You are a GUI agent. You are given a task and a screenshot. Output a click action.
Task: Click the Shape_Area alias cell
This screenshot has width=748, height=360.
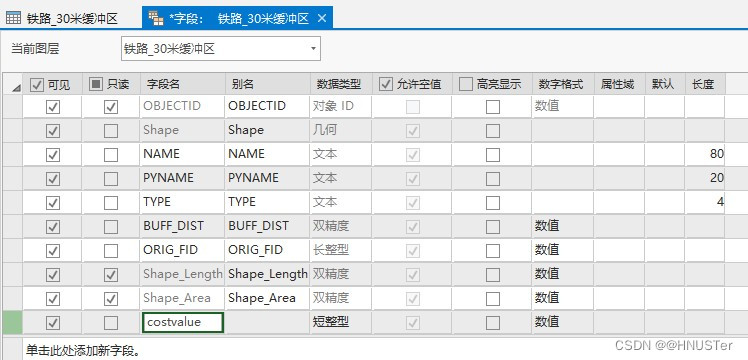[x=267, y=298]
